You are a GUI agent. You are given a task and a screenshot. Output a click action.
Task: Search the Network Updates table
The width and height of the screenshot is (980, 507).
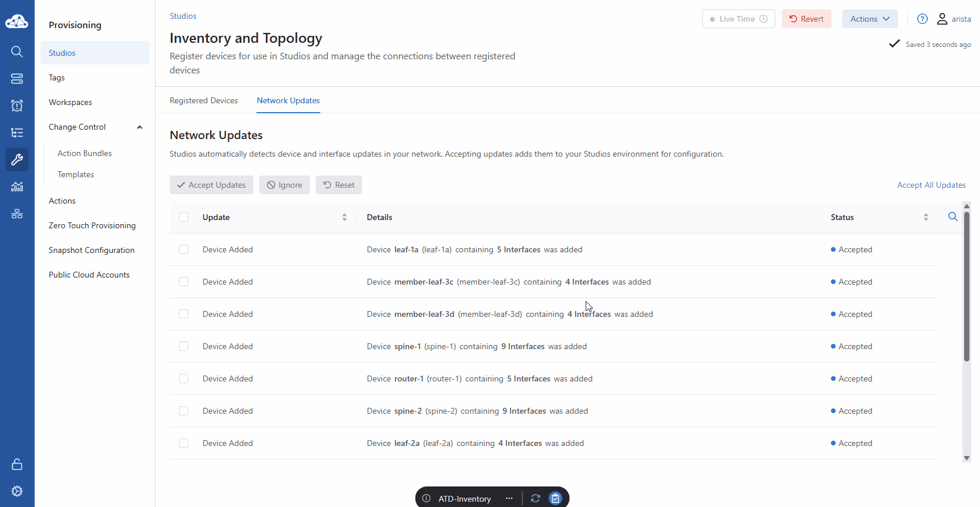pyautogui.click(x=953, y=217)
